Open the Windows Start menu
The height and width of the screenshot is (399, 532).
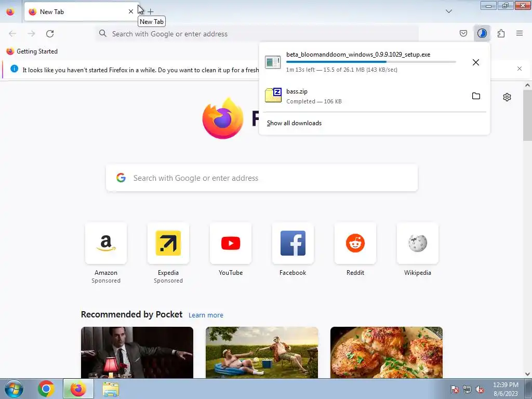14,389
